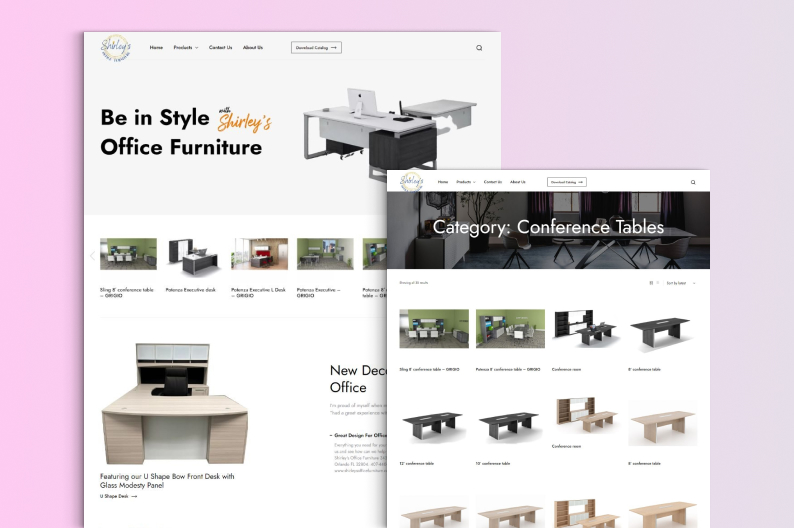Click the carousel's previous arrow
The width and height of the screenshot is (794, 528).
92,255
